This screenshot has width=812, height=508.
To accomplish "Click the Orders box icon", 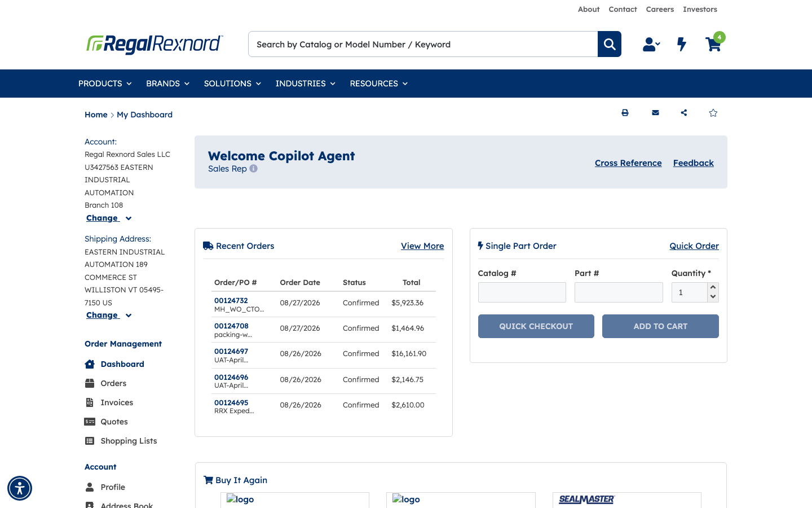I will 90,383.
